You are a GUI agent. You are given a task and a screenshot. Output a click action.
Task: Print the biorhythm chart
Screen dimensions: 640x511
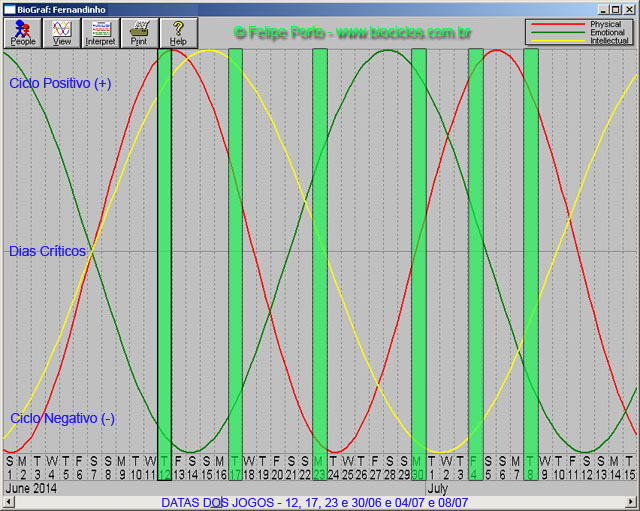pyautogui.click(x=139, y=33)
